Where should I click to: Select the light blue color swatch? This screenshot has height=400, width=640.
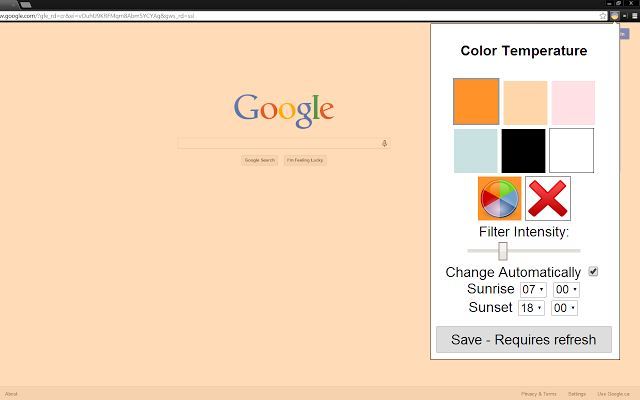pos(476,151)
